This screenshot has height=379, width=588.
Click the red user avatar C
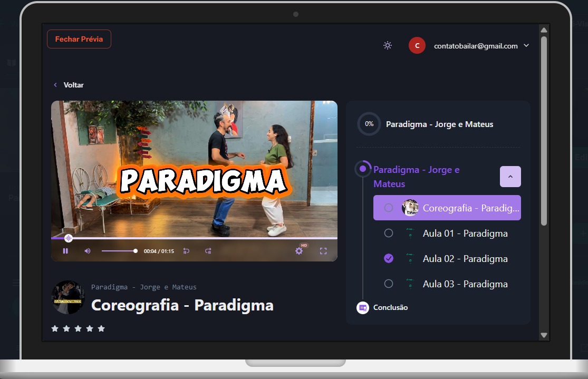(417, 46)
